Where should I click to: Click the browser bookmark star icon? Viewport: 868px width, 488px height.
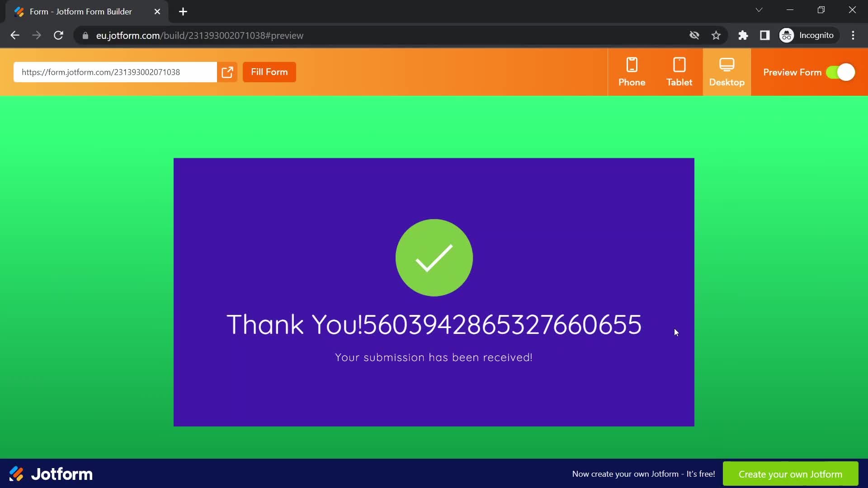click(715, 35)
